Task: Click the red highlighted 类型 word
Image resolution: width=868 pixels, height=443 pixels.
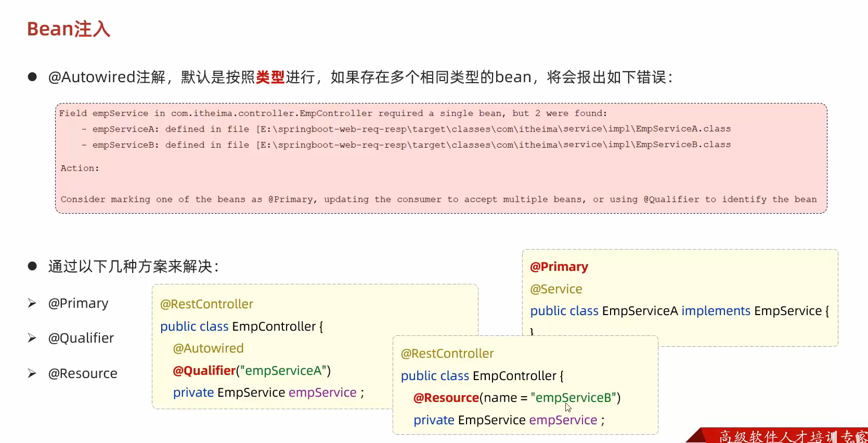Action: [270, 77]
